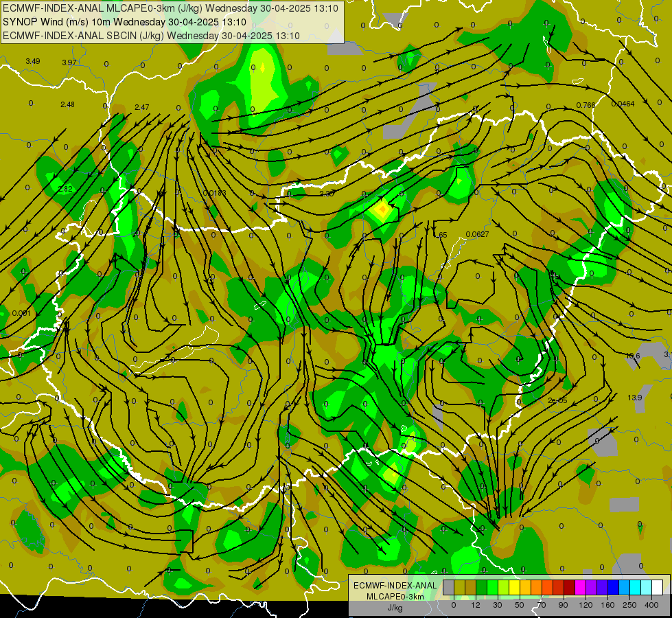The height and width of the screenshot is (618, 672).
Task: Select the MLCAPE0-3km title line
Action: 170,8
